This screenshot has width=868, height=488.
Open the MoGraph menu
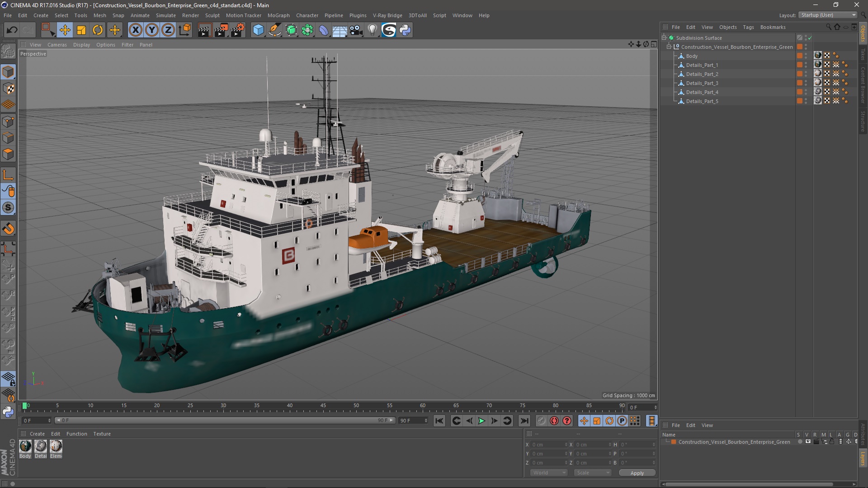coord(278,15)
